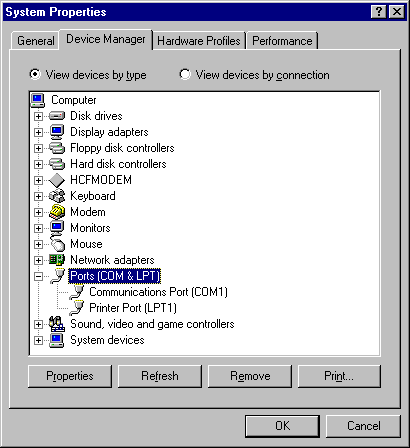Click the Computer root icon

click(x=38, y=100)
